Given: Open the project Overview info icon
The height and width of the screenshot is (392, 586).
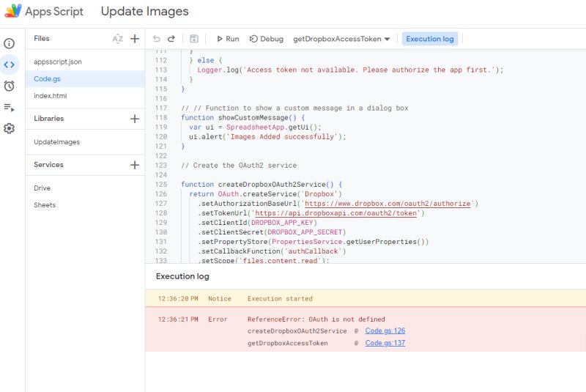Looking at the screenshot, I should 9,43.
